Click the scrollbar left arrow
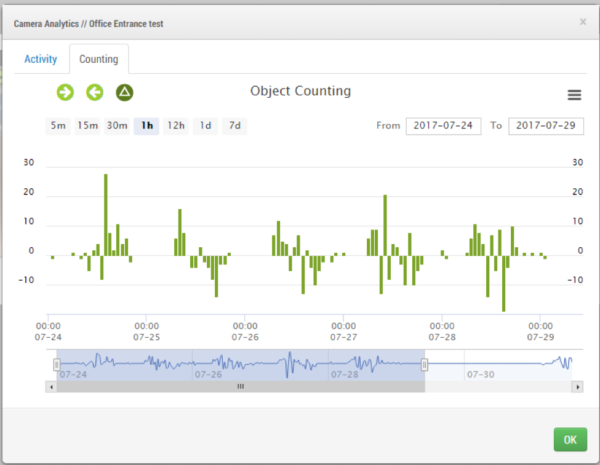 click(x=52, y=386)
